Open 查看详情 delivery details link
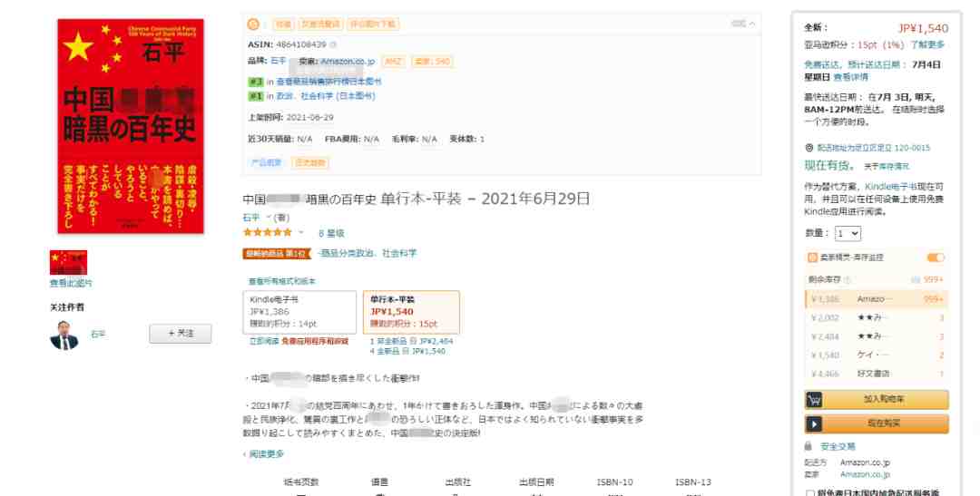This screenshot has width=980, height=496. (850, 77)
